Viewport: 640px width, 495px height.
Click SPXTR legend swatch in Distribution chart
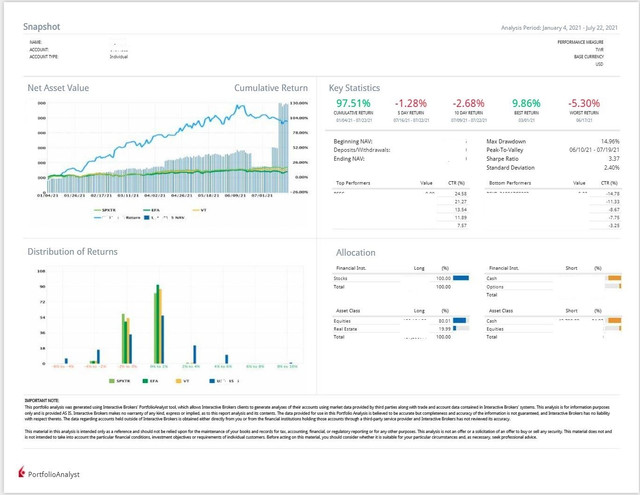(x=112, y=381)
